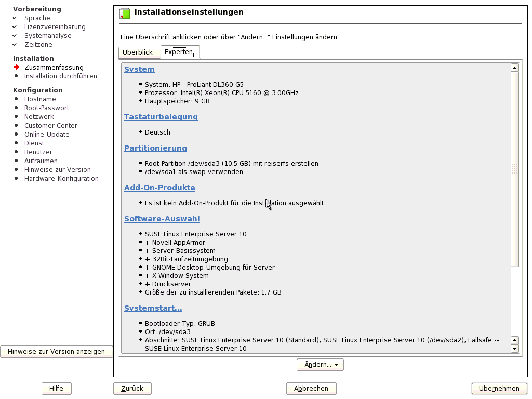Open the Tastaturbelegung heading link

pos(161,117)
